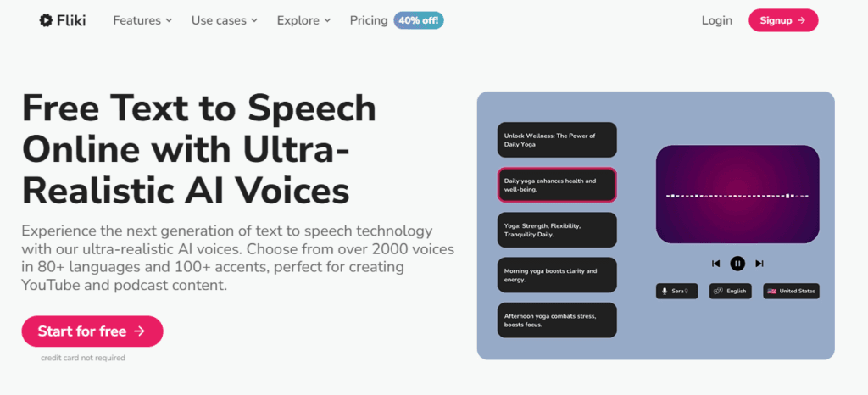Pick the United States flag chip
Screen dimensions: 868x395
pos(791,291)
